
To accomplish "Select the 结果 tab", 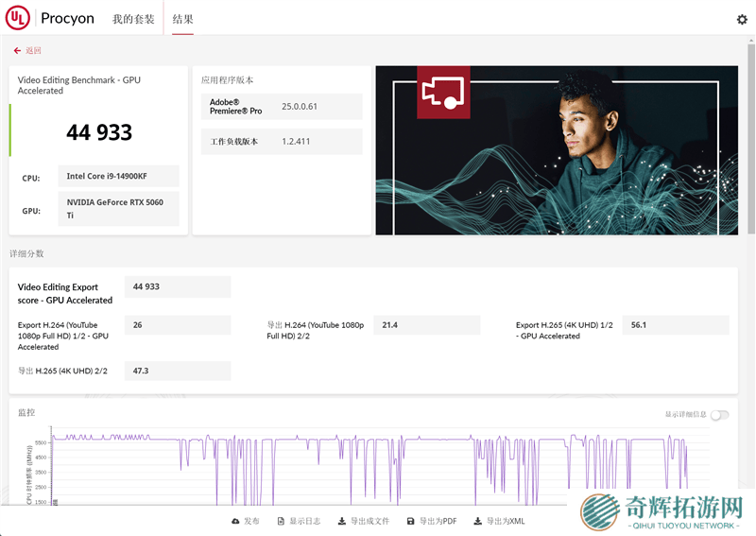I will [x=182, y=19].
